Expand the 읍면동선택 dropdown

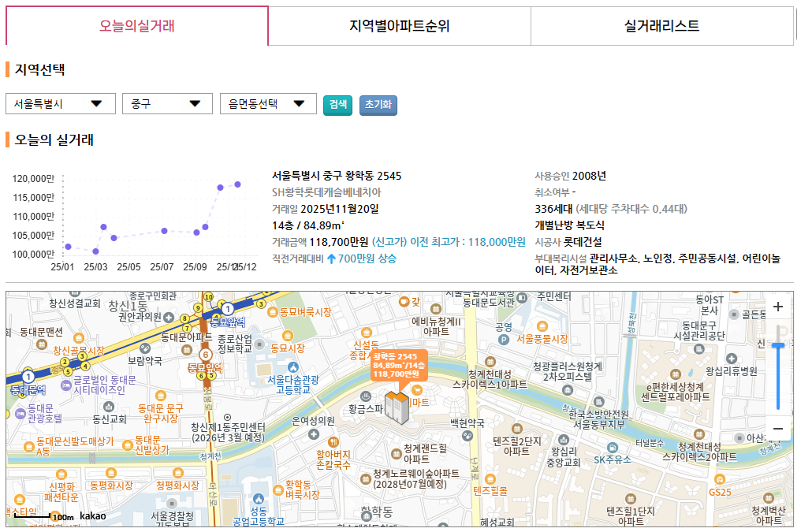point(268,104)
